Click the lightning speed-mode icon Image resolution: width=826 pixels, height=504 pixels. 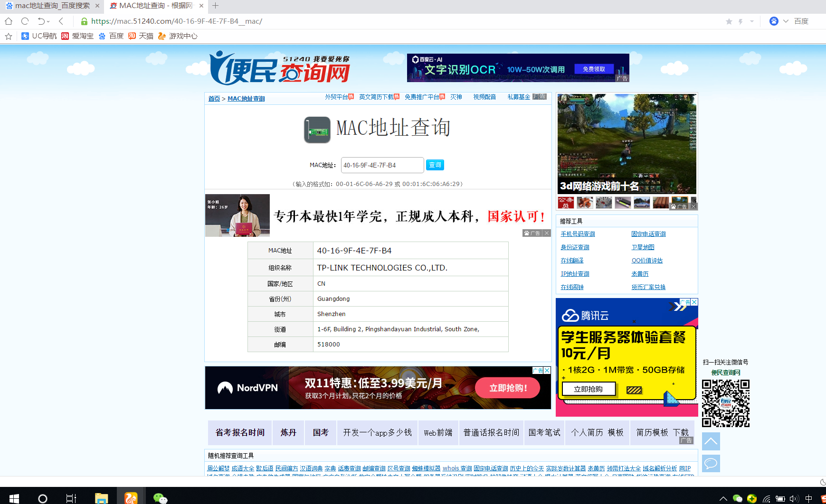click(741, 21)
